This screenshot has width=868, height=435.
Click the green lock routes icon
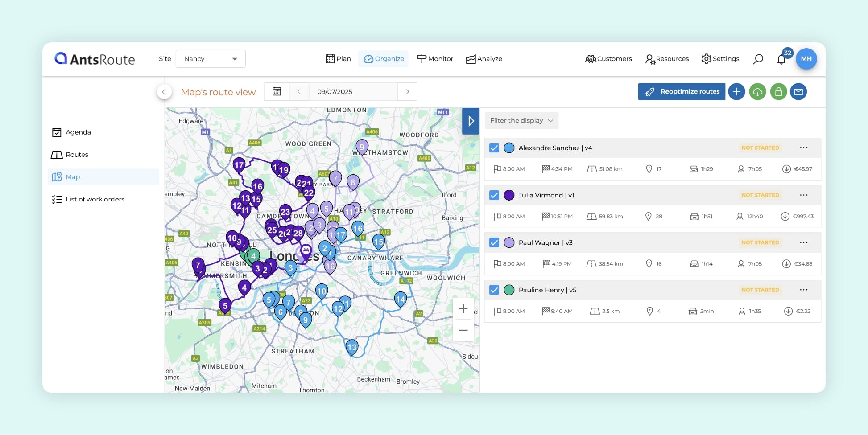[778, 92]
